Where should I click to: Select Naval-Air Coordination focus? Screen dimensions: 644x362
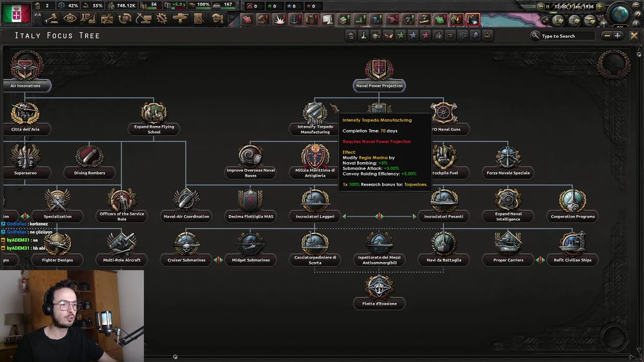click(x=186, y=206)
